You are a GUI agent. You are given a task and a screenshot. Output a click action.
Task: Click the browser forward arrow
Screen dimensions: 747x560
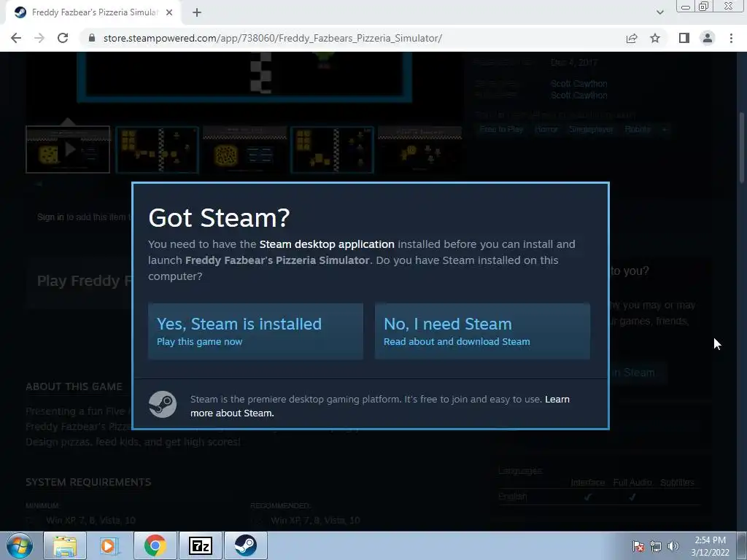click(x=39, y=38)
